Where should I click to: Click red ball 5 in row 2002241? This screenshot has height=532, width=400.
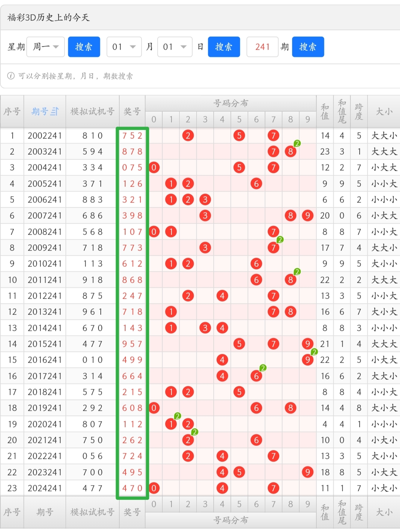pyautogui.click(x=239, y=136)
